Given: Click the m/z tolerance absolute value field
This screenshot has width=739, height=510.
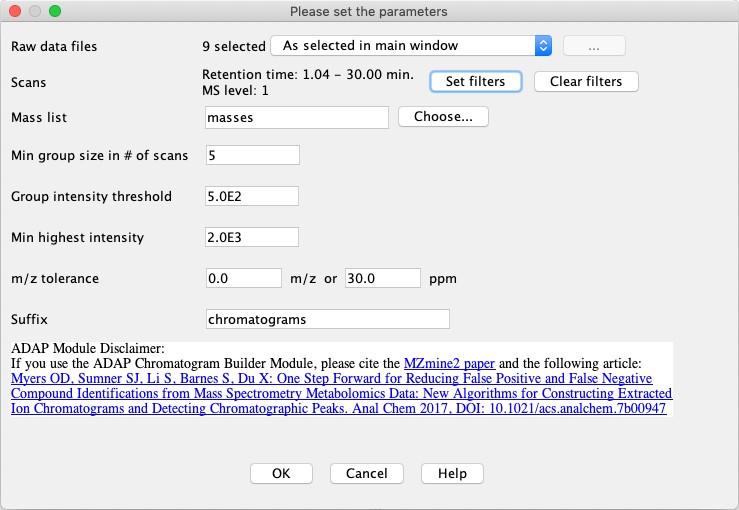Looking at the screenshot, I should pos(243,278).
